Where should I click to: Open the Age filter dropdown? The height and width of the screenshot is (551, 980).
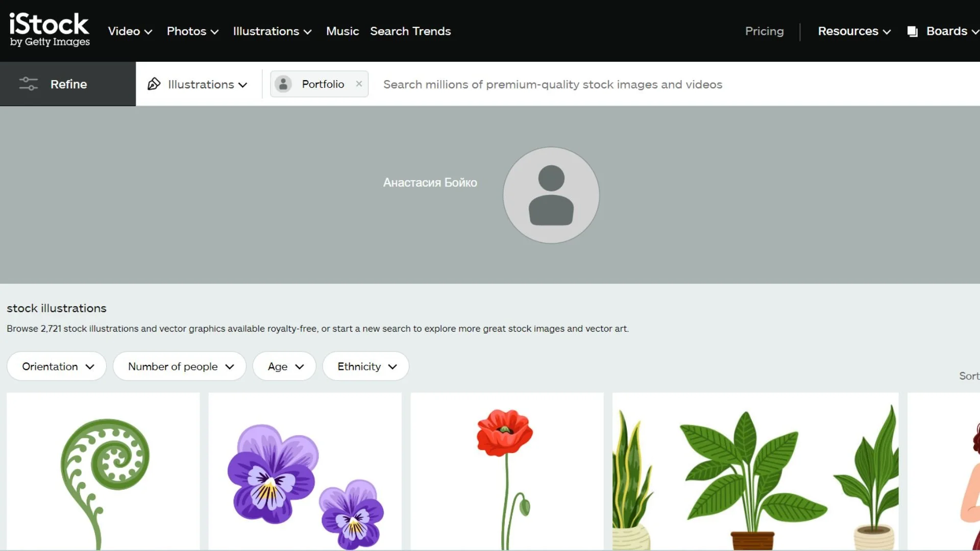[x=284, y=366]
